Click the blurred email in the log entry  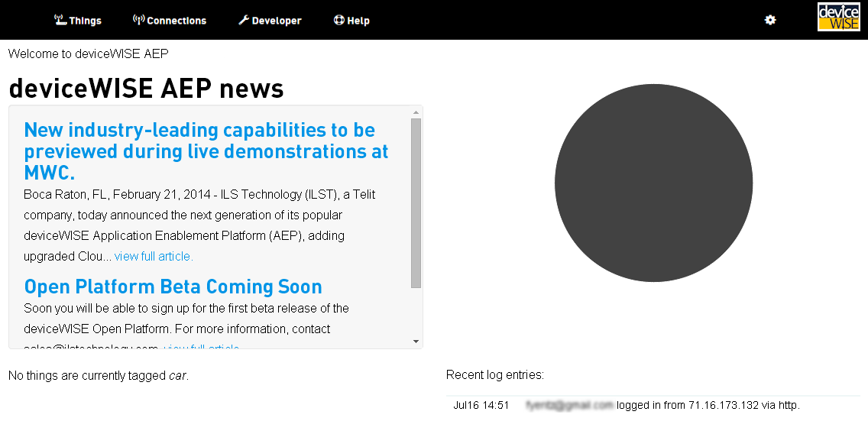coord(569,405)
